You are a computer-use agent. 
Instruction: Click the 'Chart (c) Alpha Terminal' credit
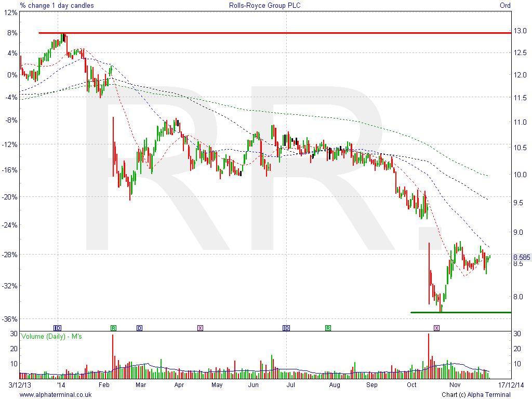pyautogui.click(x=476, y=395)
